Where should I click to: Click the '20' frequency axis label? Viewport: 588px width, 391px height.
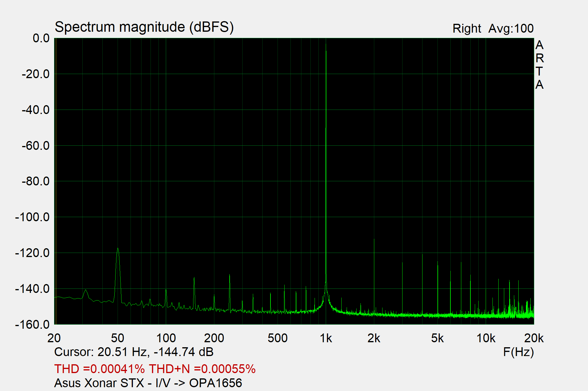click(54, 338)
